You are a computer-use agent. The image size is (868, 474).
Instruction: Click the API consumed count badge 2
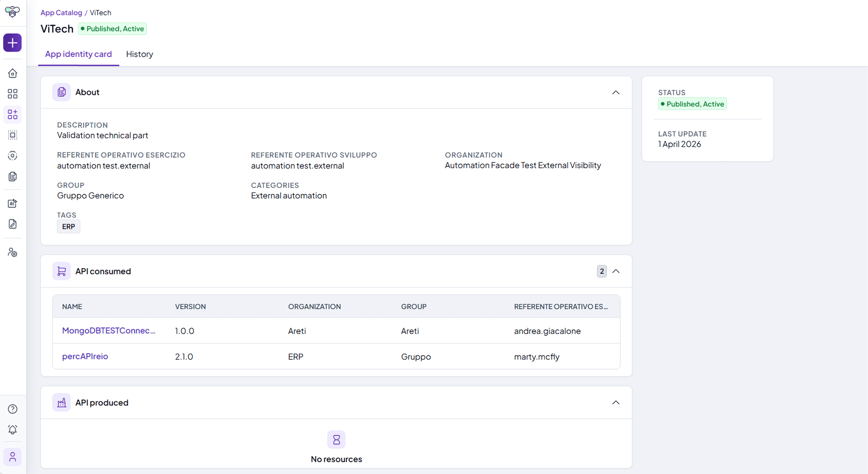(602, 271)
